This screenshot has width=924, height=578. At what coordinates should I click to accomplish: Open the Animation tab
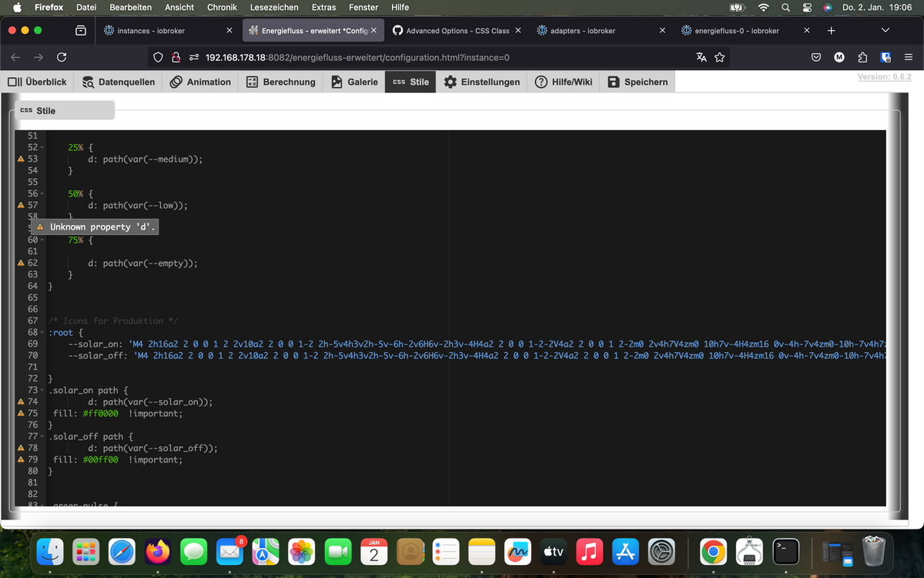pos(200,82)
